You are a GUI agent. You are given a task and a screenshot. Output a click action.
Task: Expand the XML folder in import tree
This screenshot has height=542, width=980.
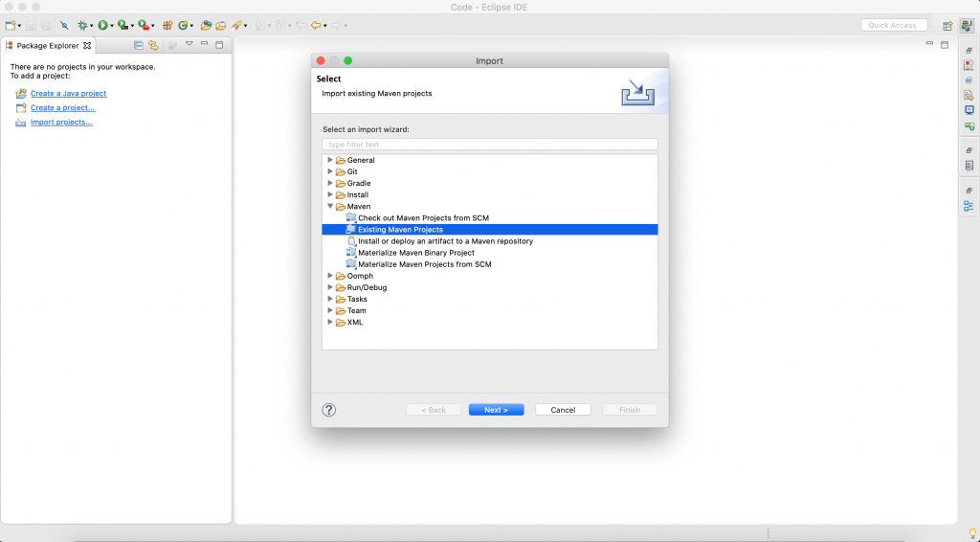point(330,322)
